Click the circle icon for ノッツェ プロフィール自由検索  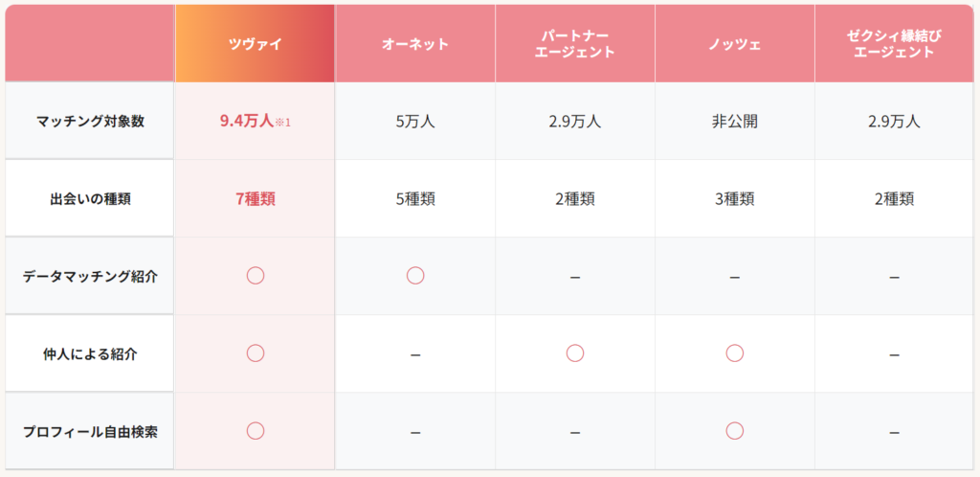(735, 431)
